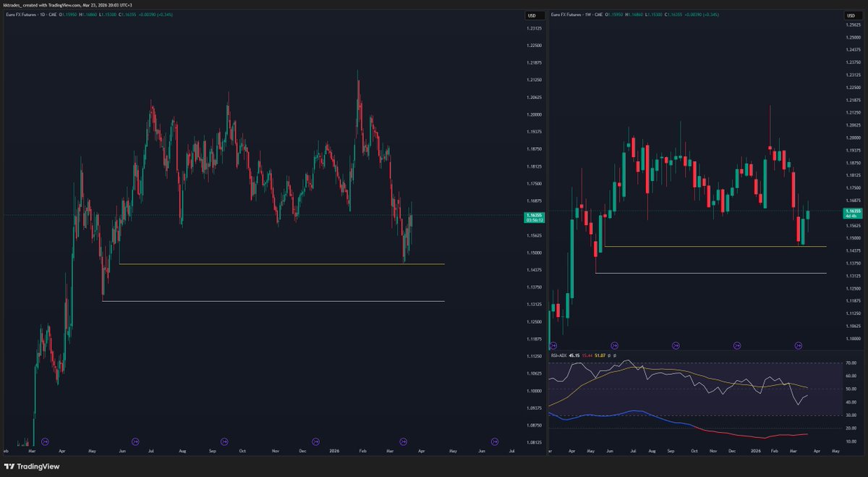Click the 1.08125 price label on daily axis
The image size is (868, 477).
click(535, 442)
